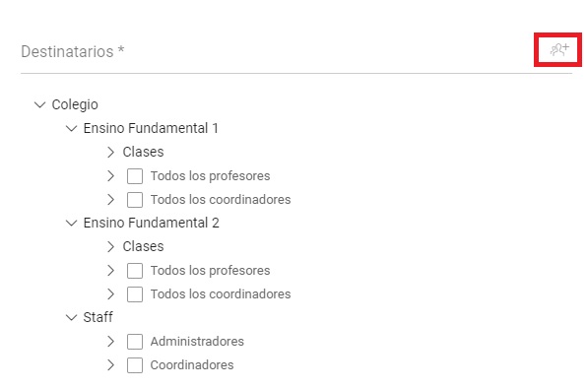Expand Clases under Ensino Fundamental 2

tap(110, 246)
